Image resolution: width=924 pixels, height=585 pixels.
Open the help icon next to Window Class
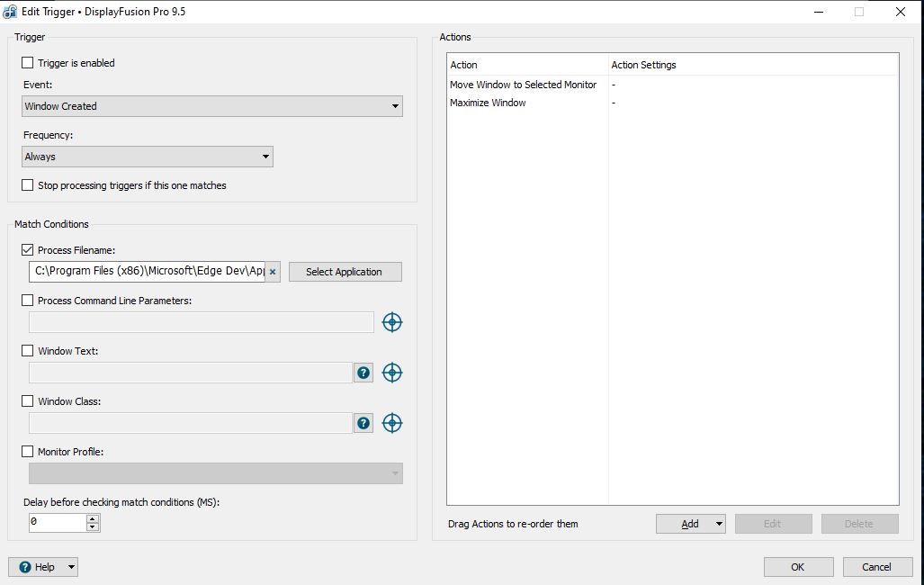(363, 423)
